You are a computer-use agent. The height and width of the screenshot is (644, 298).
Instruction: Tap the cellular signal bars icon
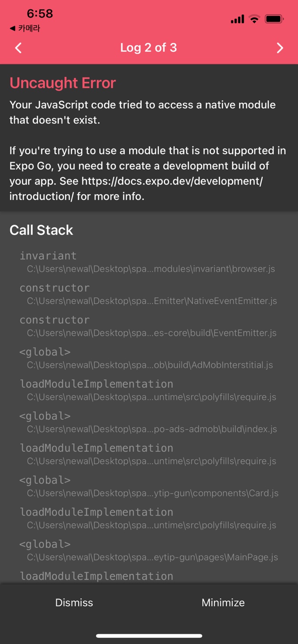[x=237, y=19]
